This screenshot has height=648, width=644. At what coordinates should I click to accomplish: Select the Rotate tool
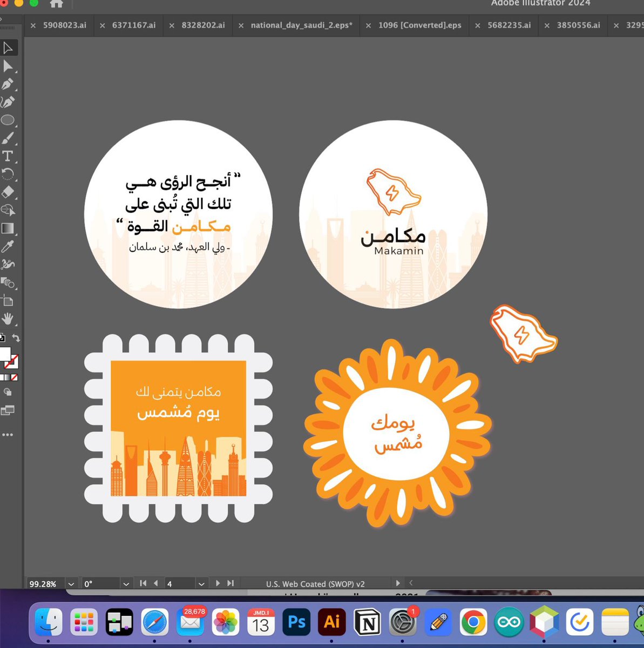[x=8, y=174]
